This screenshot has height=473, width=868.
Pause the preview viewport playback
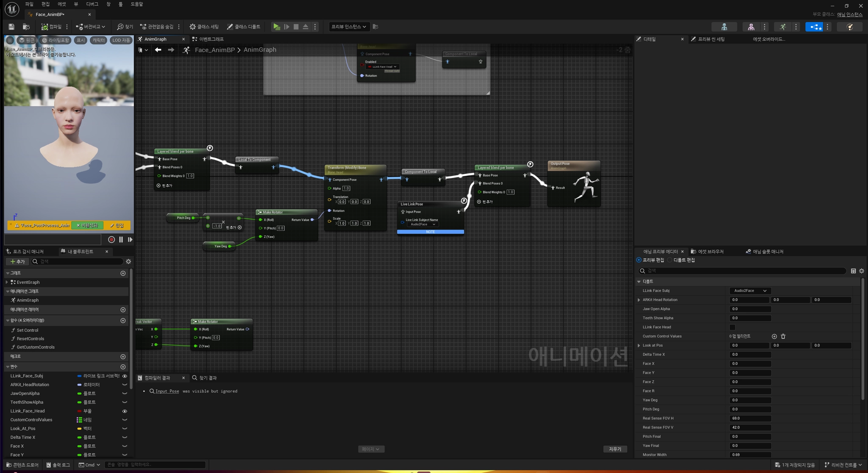pos(121,240)
